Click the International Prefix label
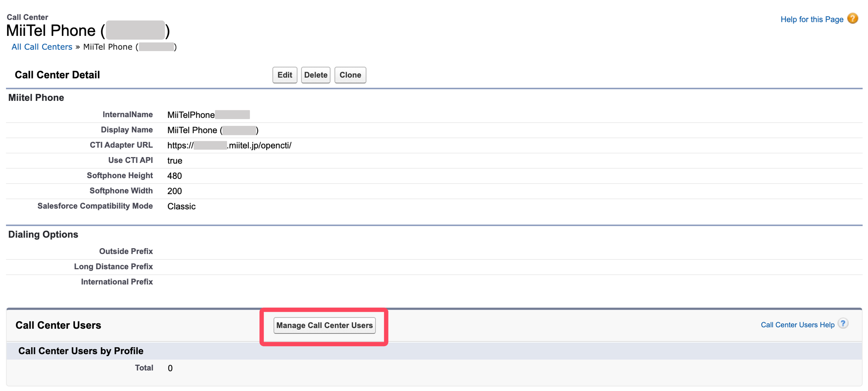 tap(116, 282)
